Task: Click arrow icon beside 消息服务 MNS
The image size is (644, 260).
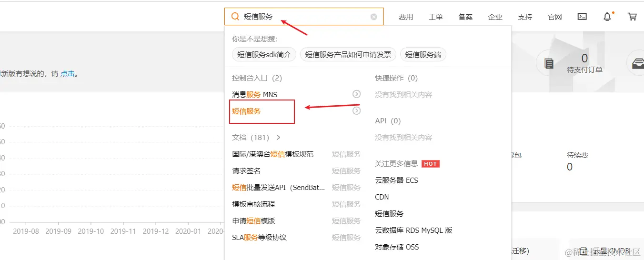Action: tap(356, 94)
